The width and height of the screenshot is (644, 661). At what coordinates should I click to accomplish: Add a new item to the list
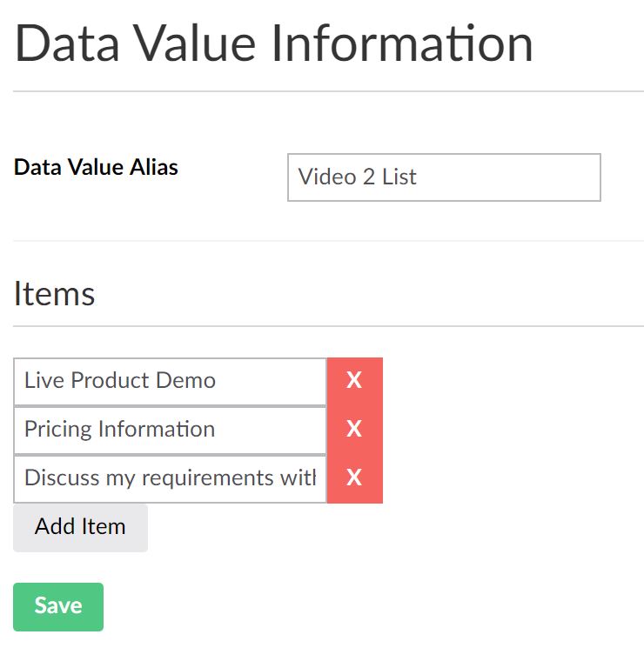(x=81, y=527)
